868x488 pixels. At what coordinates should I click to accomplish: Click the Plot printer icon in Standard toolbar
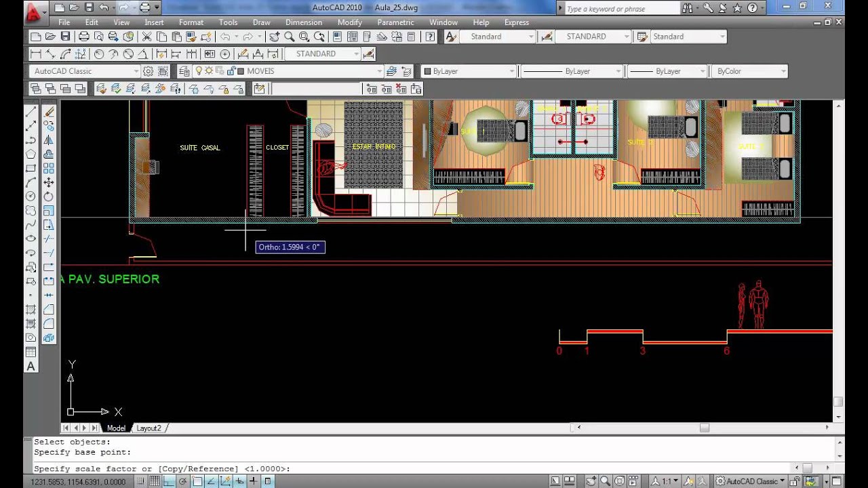pyautogui.click(x=84, y=37)
